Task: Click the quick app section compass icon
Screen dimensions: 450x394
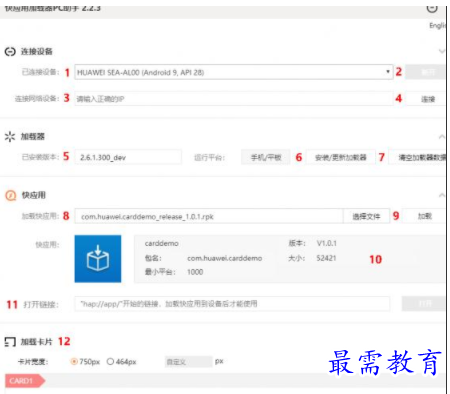Action: tap(10, 195)
